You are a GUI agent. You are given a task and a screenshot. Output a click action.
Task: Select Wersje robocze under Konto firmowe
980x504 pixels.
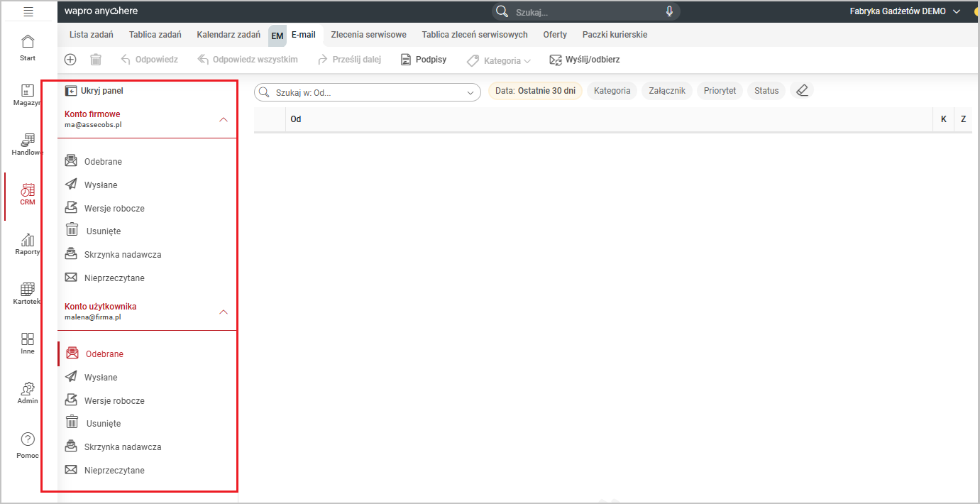114,209
